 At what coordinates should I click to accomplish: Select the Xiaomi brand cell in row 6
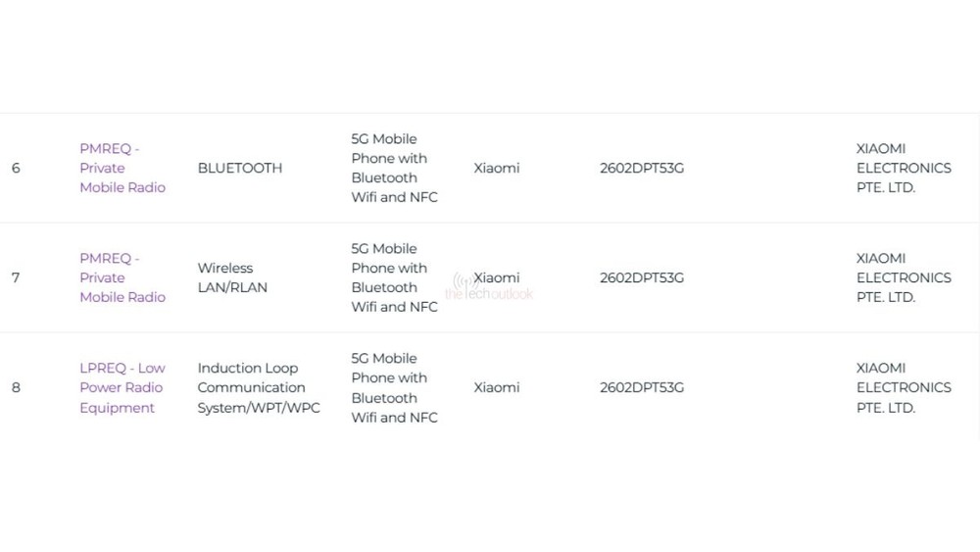tap(497, 168)
